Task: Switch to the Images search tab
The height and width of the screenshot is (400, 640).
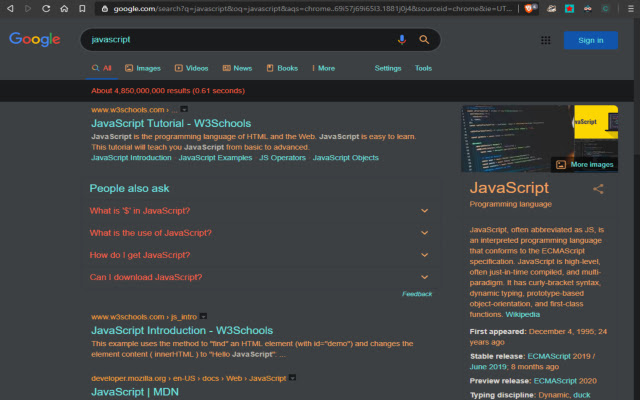Action: (x=142, y=68)
